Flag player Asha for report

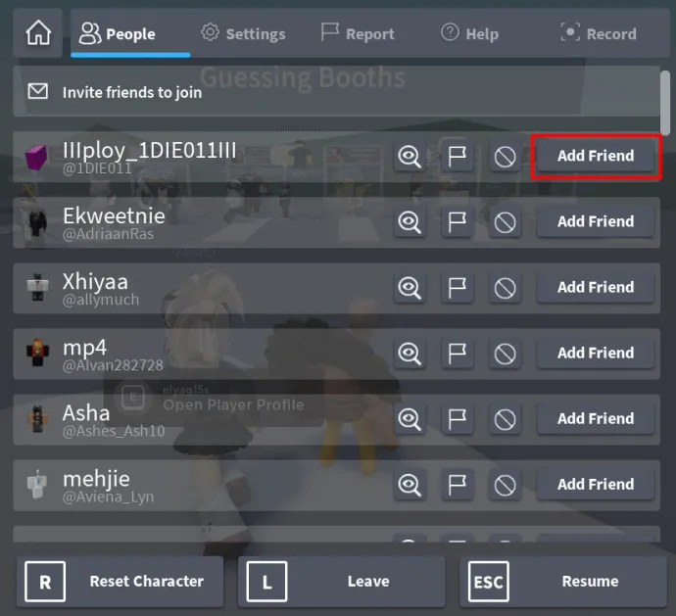[457, 419]
